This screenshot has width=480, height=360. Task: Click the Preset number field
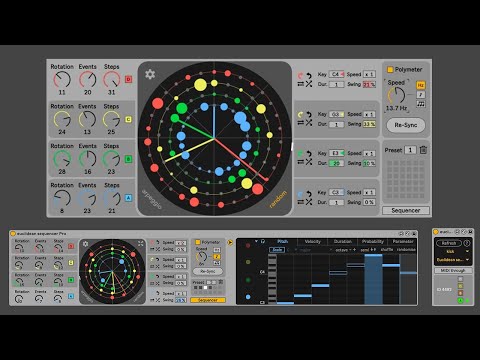click(410, 150)
